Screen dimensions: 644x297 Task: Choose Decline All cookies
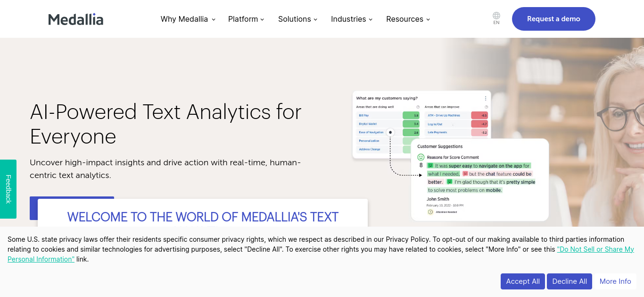tap(570, 281)
